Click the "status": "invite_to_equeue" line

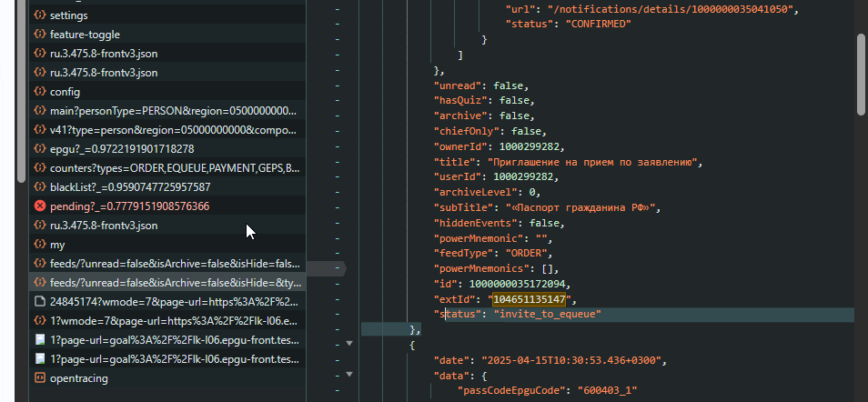518,315
